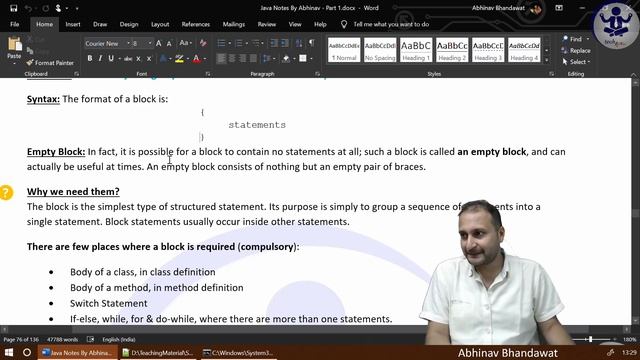Apply the Heading 4 style
Viewport: 640px width, 360px height.
[524, 50]
